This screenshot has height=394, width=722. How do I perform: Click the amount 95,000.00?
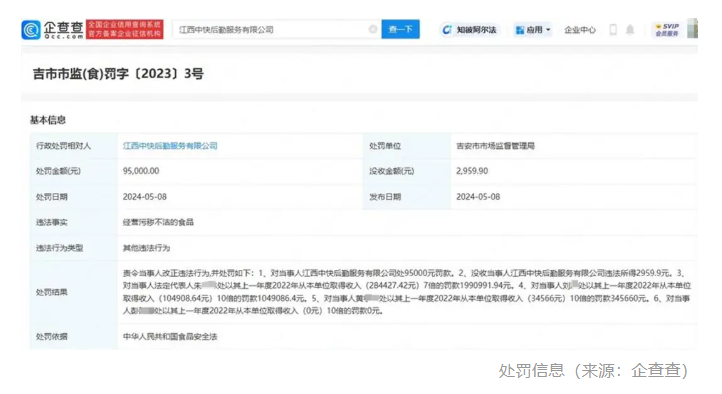point(141,171)
